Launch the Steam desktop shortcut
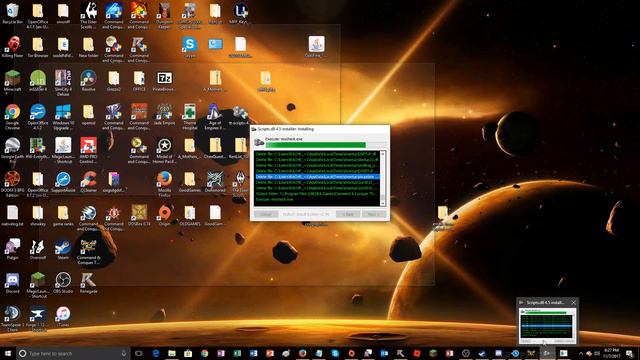Viewport: 640px width, 360px height. 63,249
